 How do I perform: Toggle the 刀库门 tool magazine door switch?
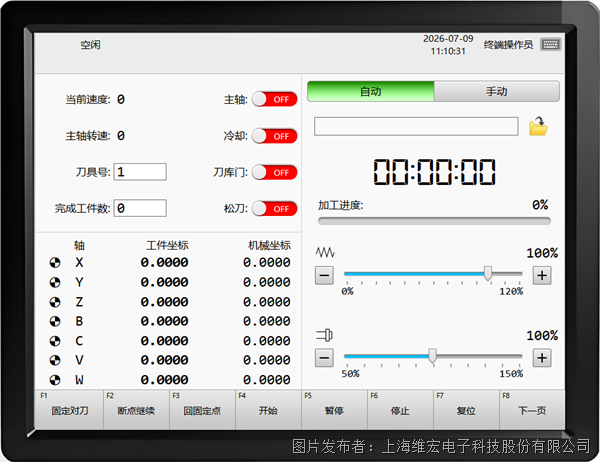(x=274, y=172)
